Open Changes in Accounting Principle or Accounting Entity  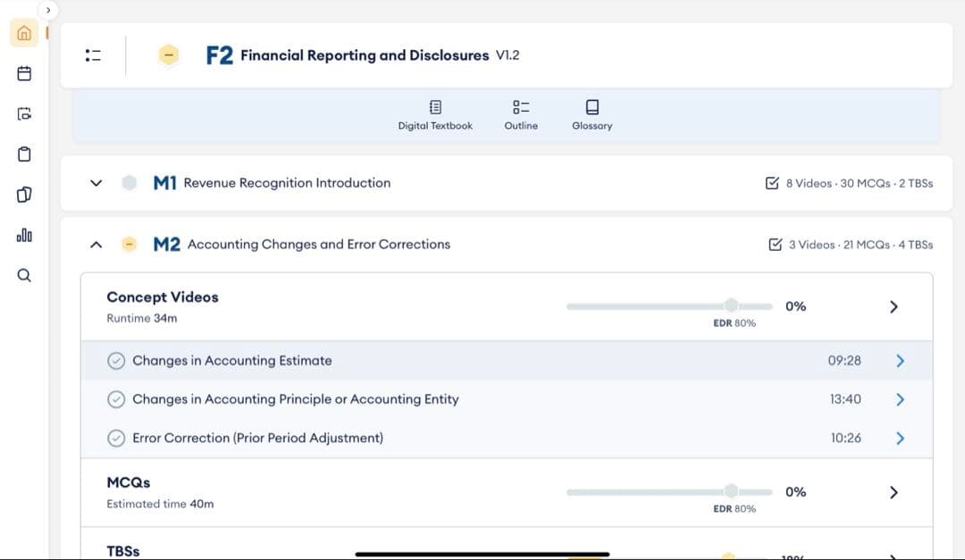click(900, 399)
